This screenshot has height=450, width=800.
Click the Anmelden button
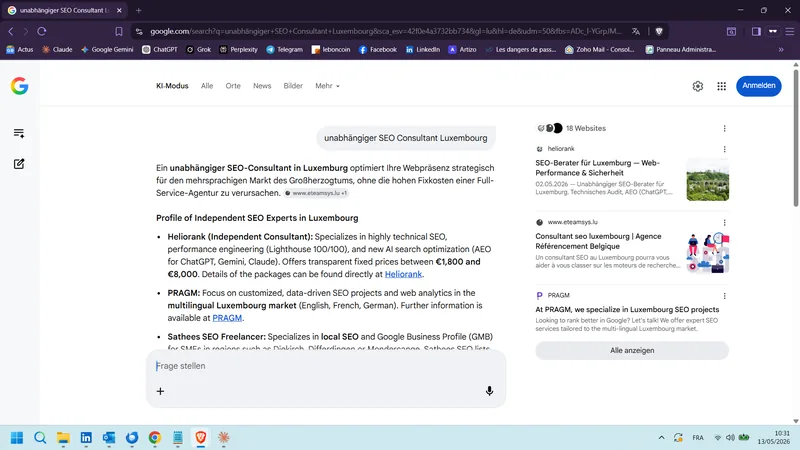pyautogui.click(x=758, y=86)
